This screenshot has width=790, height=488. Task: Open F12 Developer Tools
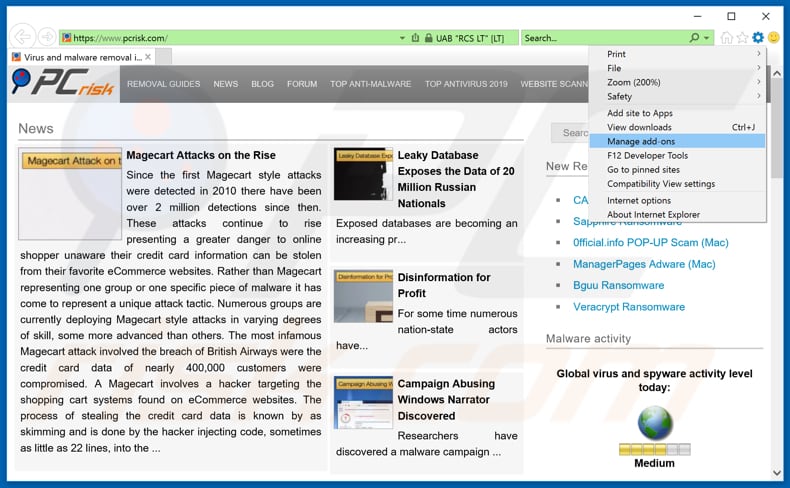coord(678,156)
